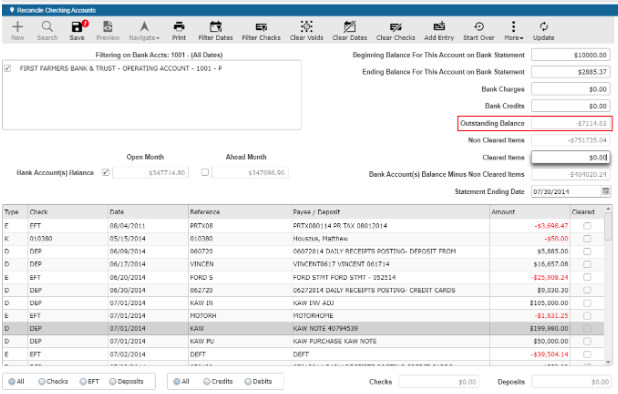618x394 pixels.
Task: Click the Filter Checks icon
Action: point(261,27)
